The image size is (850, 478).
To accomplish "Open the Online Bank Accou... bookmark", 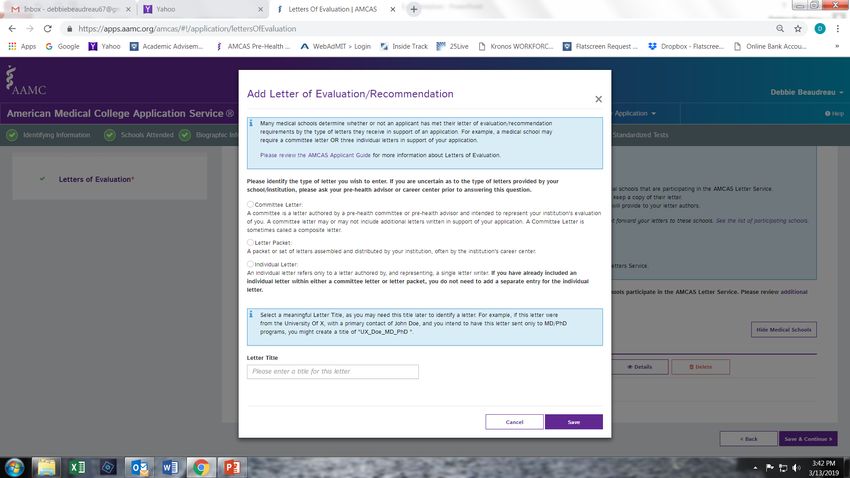I will click(x=770, y=47).
